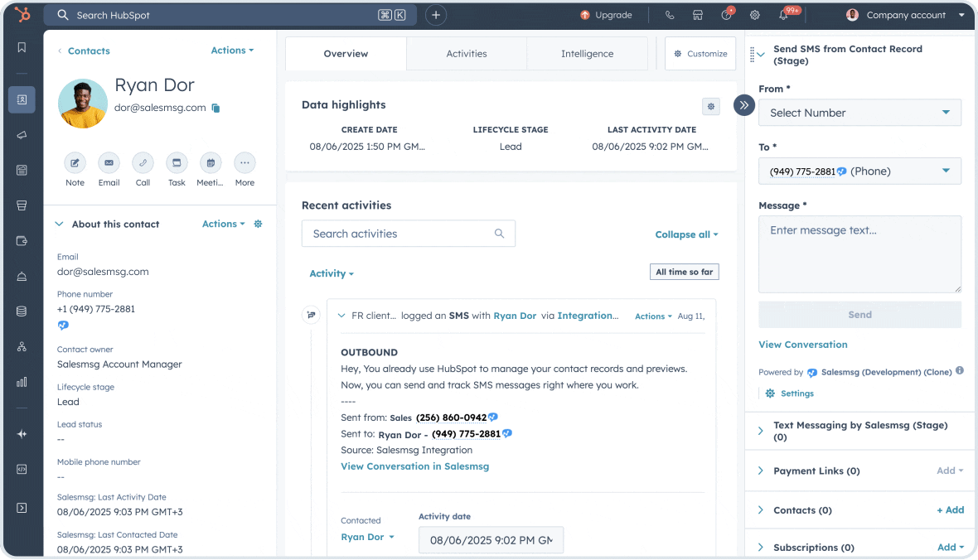This screenshot has width=978, height=560.
Task: Click the Send SMS button
Action: (x=859, y=315)
